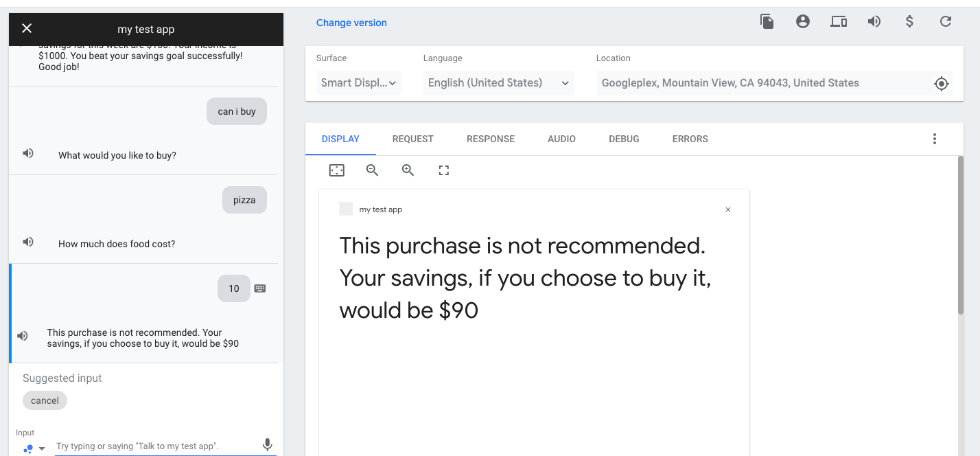The height and width of the screenshot is (456, 980).
Task: Zoom out the display preview
Action: coord(372,170)
